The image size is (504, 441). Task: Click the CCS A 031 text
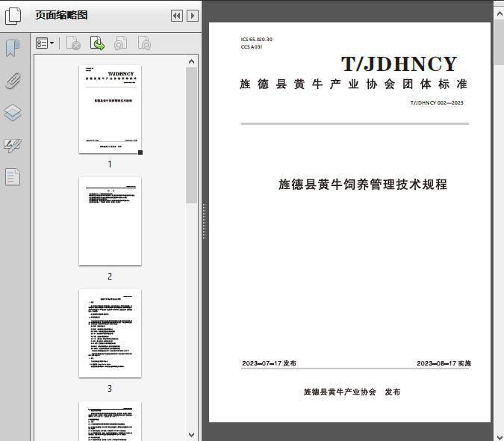point(252,46)
